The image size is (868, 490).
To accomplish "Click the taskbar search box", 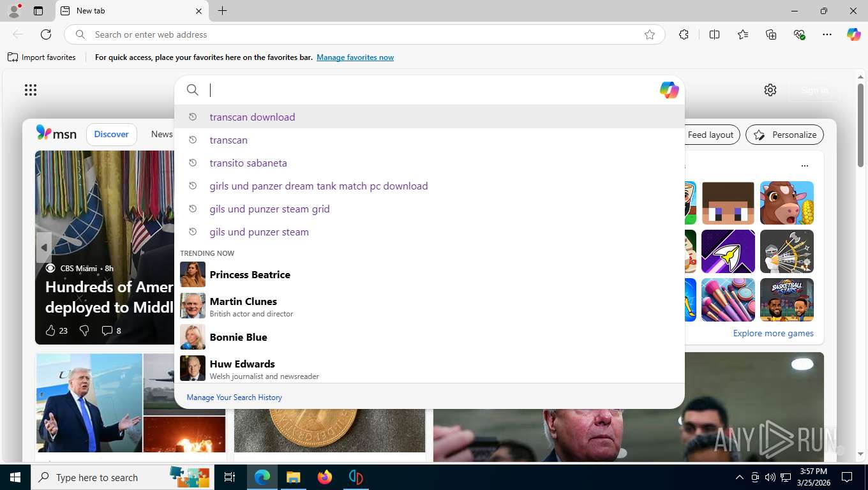I will 123,477.
